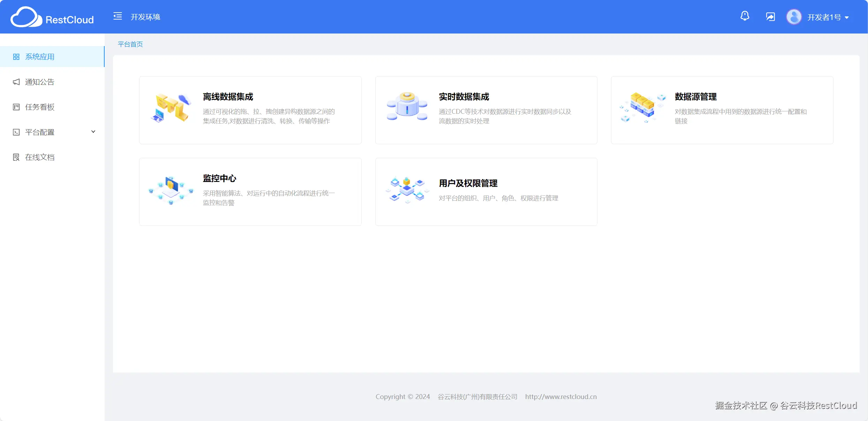Click the 平台首页 breadcrumb link
Screen dimensions: 868x421
click(x=130, y=44)
